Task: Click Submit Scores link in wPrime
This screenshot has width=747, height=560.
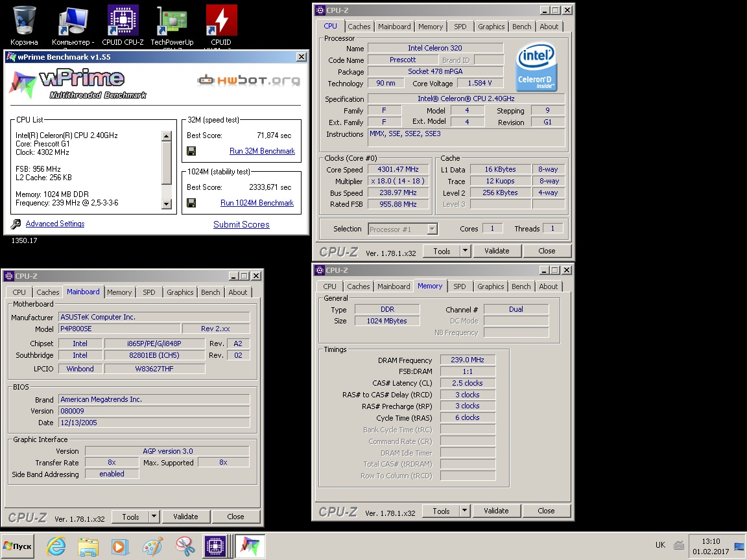Action: 241,225
